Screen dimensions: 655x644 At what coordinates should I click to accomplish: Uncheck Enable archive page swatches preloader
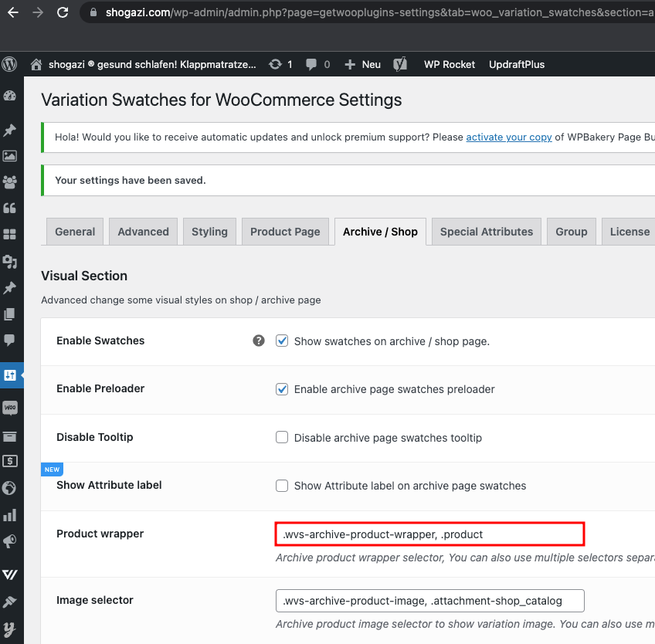282,389
